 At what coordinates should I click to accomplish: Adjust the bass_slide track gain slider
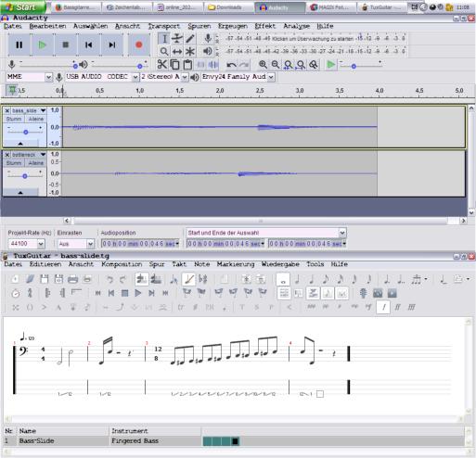tap(25, 132)
